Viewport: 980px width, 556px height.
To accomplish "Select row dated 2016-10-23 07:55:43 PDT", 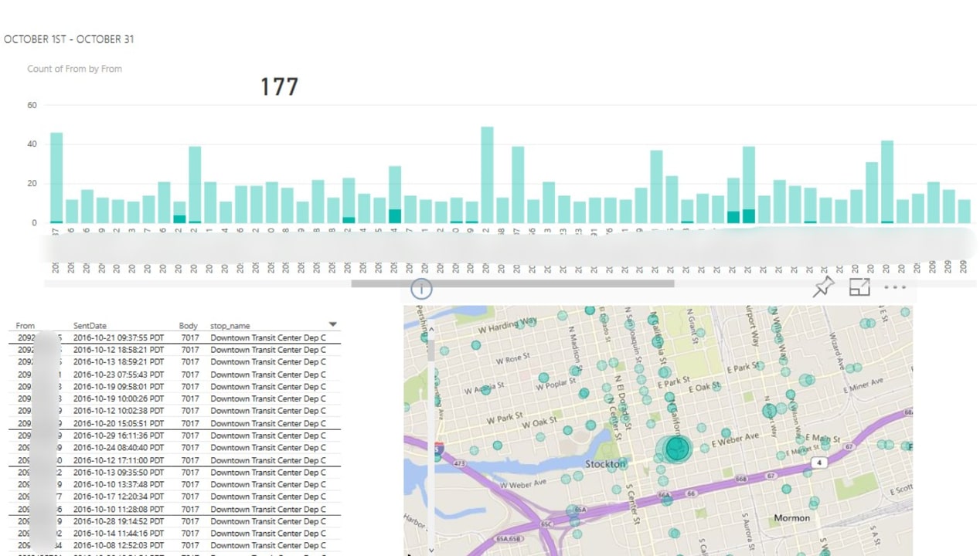I will coord(175,375).
